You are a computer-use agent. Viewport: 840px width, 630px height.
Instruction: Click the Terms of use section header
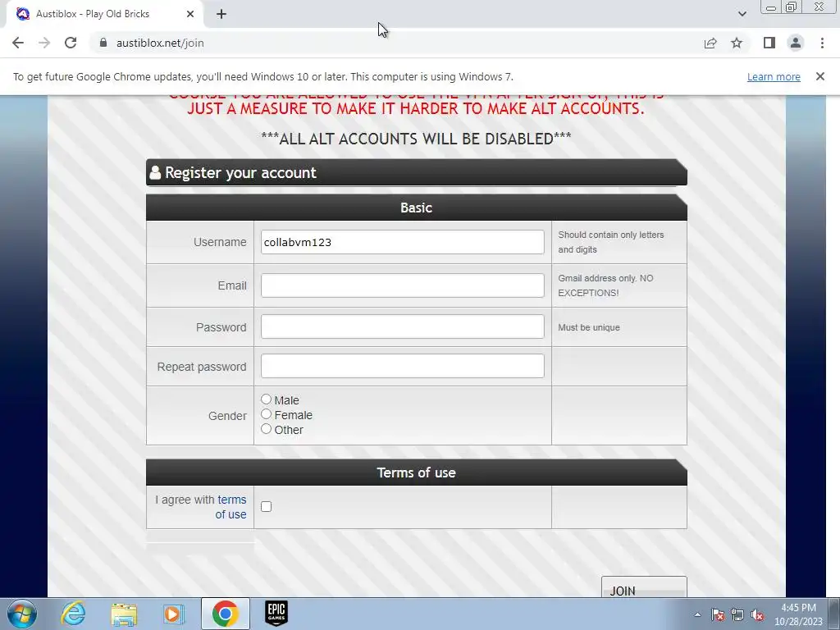(416, 472)
